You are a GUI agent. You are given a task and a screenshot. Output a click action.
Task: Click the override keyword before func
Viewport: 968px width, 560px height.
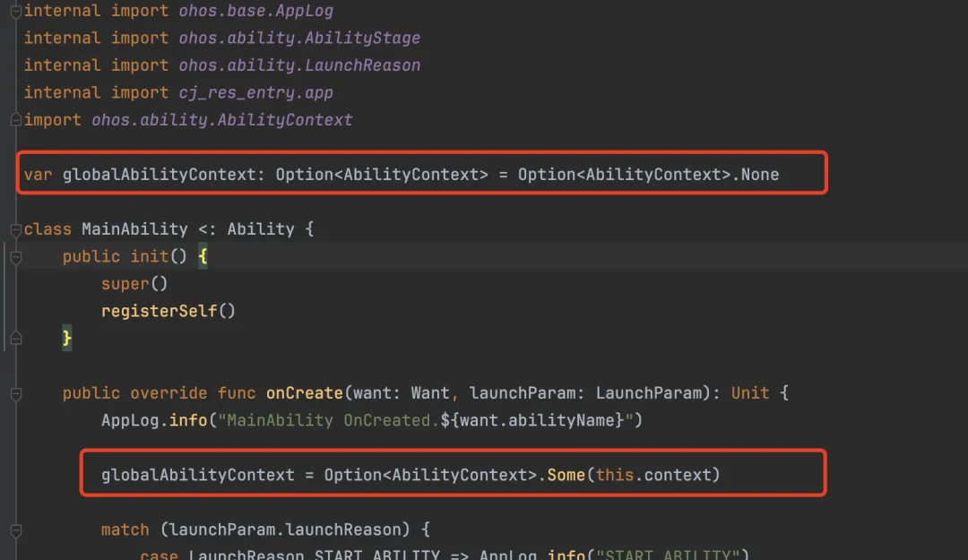(168, 393)
